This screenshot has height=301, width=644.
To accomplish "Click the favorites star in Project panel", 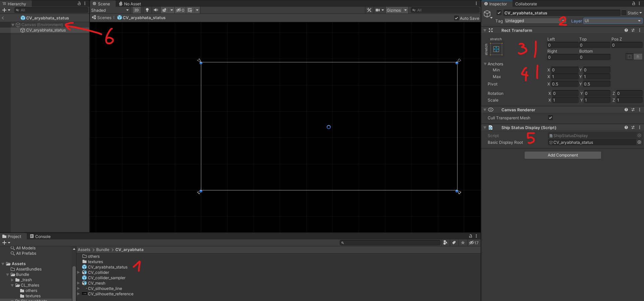I will [463, 243].
